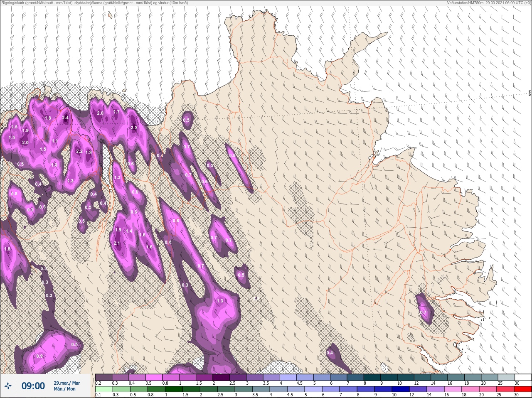Pick the top legend swatch labeled 0.2
532x398 pixels.
[103, 377]
